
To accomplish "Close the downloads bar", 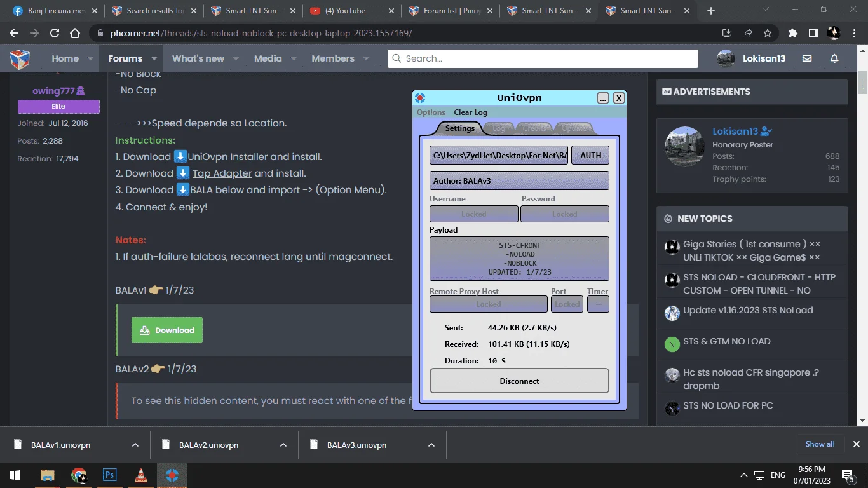I will tap(856, 444).
